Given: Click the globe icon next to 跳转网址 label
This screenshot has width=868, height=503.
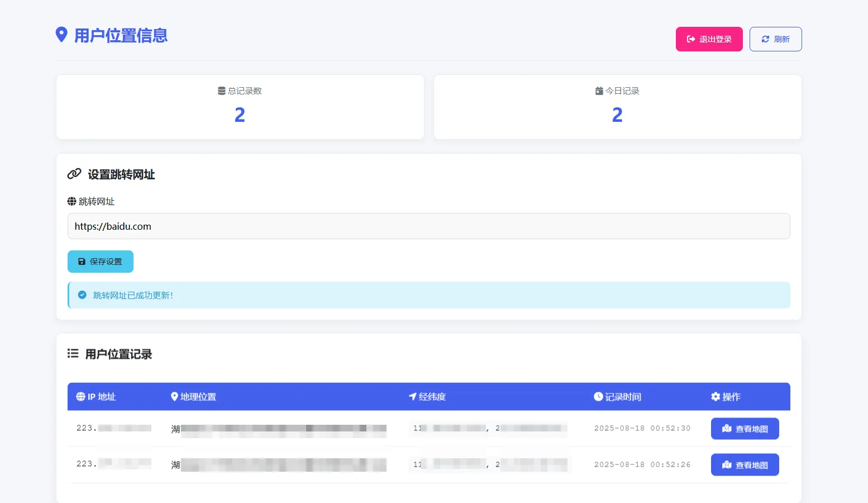Looking at the screenshot, I should (x=71, y=201).
